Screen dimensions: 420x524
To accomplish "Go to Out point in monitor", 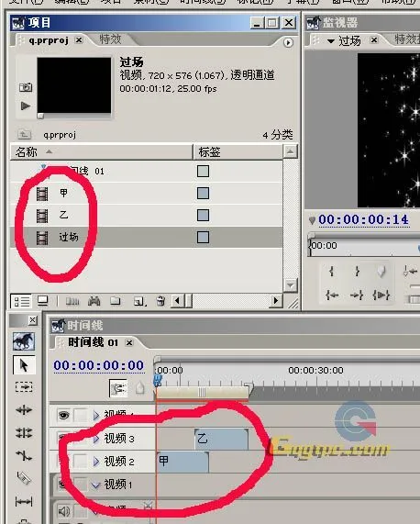I will click(x=356, y=295).
